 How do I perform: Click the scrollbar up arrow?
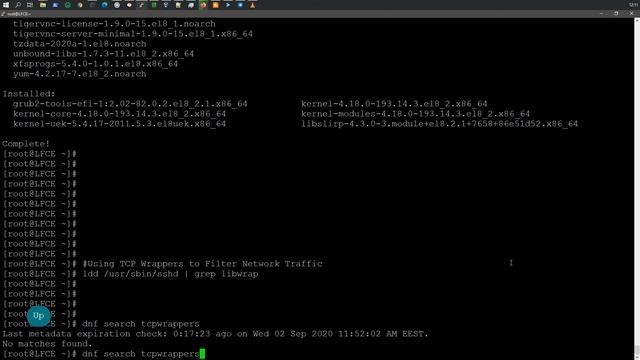[637, 20]
